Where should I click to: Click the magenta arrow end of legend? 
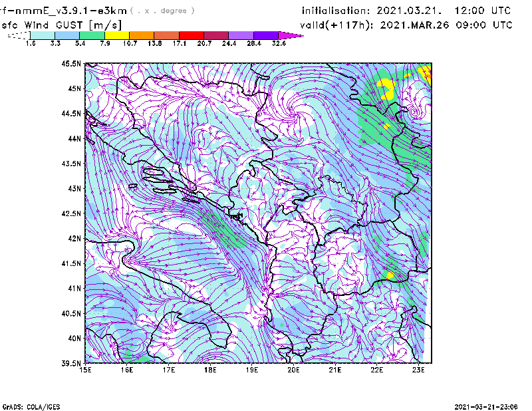(291, 35)
